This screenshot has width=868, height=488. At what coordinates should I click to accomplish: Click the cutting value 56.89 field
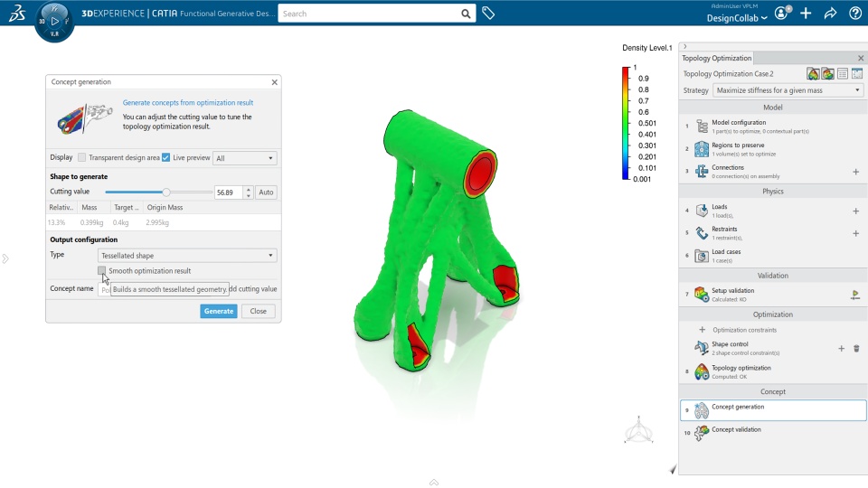[x=229, y=192]
